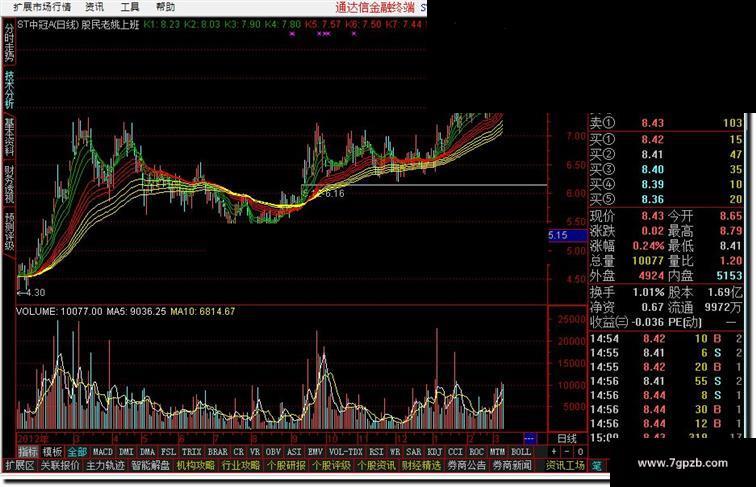This screenshot has width=756, height=487.
Task: Click the 4.30 low price annotation
Action: pyautogui.click(x=31, y=292)
